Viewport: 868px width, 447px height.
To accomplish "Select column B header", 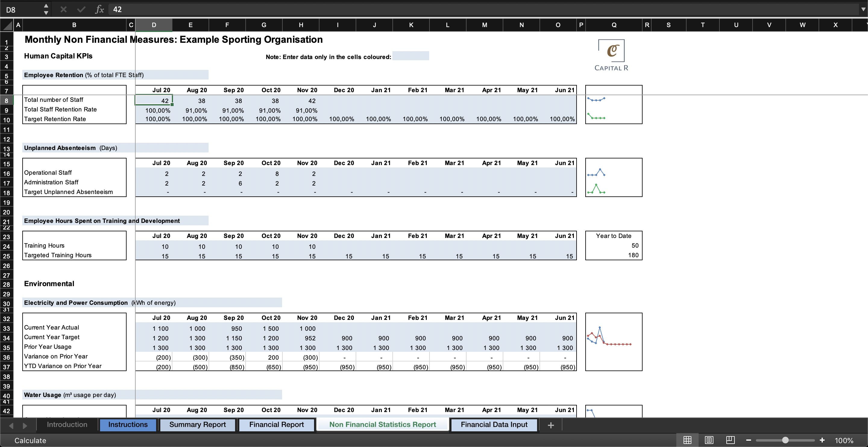I will pos(74,25).
